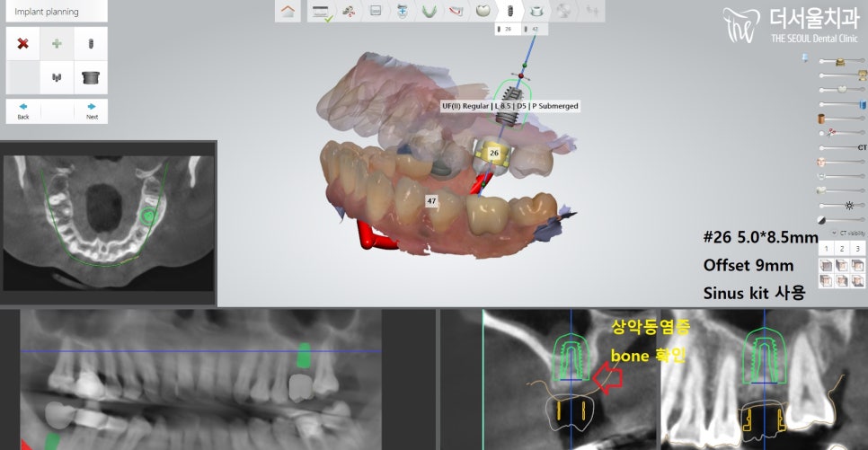This screenshot has width=868, height=450.
Task: Select the implant placement workflow step
Action: pos(509,11)
